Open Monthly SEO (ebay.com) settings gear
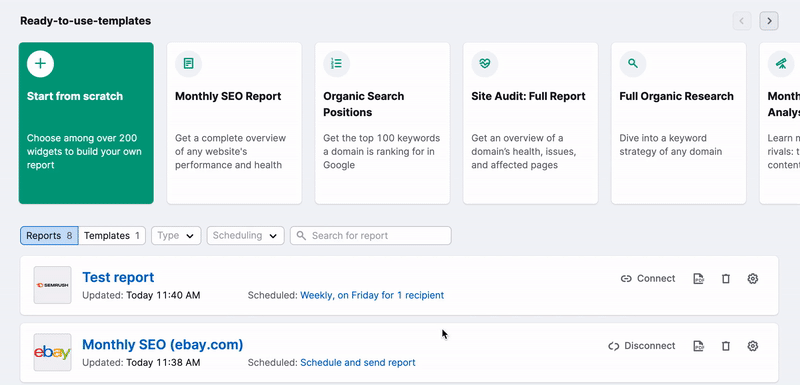Image resolution: width=800 pixels, height=385 pixels. 753,346
